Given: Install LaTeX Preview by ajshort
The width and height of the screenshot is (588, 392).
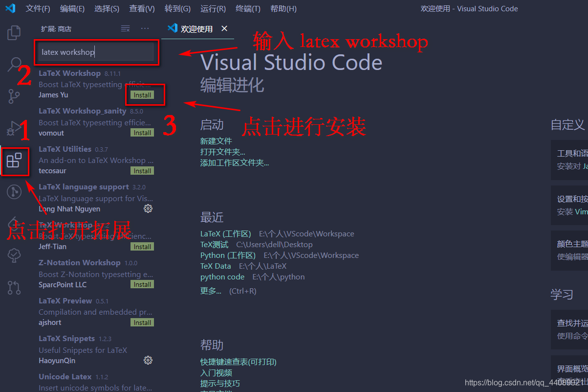Looking at the screenshot, I should pos(142,323).
